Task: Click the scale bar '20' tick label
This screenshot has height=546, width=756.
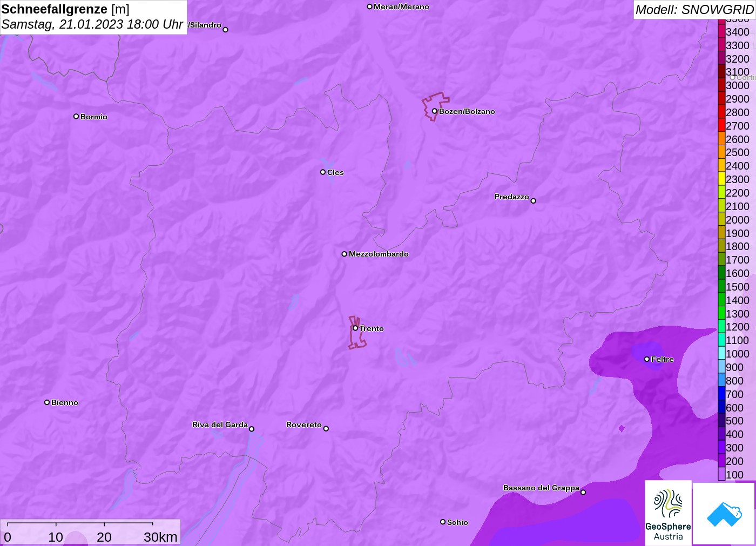Action: [104, 537]
